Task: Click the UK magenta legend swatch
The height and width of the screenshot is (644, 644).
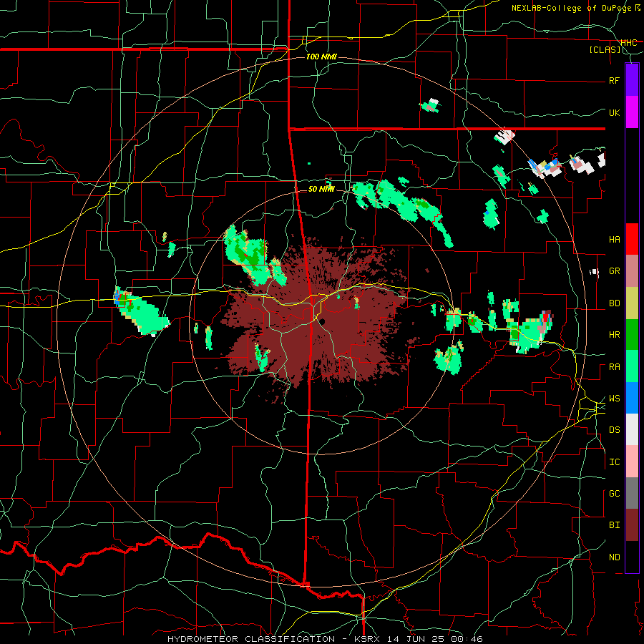Action: [632, 112]
